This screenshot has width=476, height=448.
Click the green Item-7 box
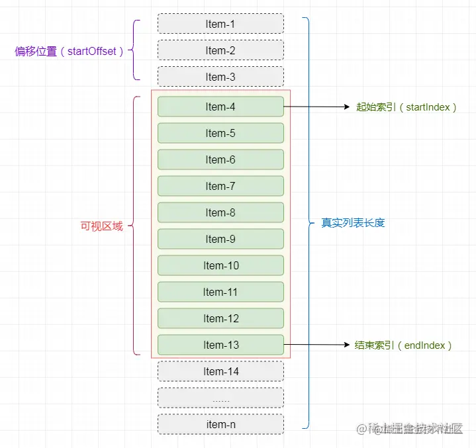point(220,186)
